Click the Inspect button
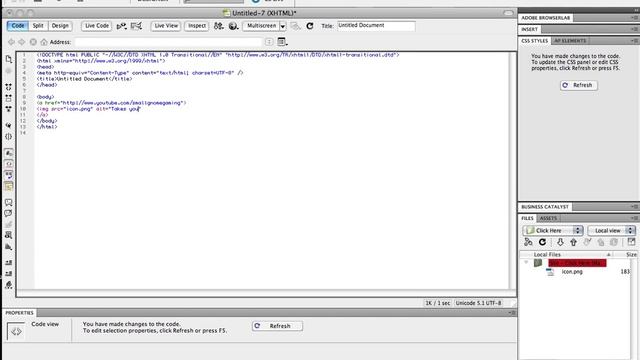 pyautogui.click(x=197, y=26)
